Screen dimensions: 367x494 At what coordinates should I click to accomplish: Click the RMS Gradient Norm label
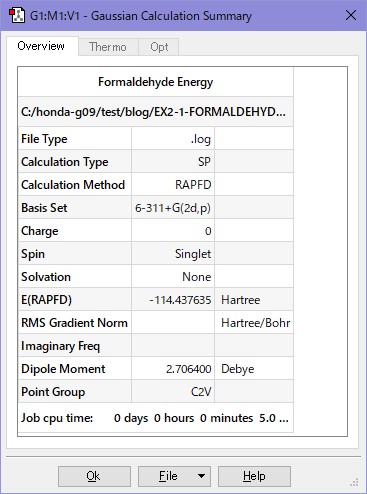(74, 323)
